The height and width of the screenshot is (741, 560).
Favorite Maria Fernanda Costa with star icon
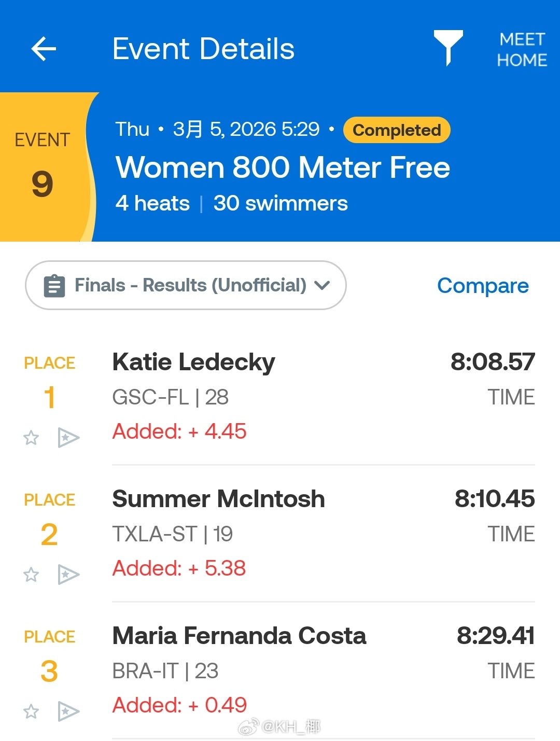[x=31, y=711]
